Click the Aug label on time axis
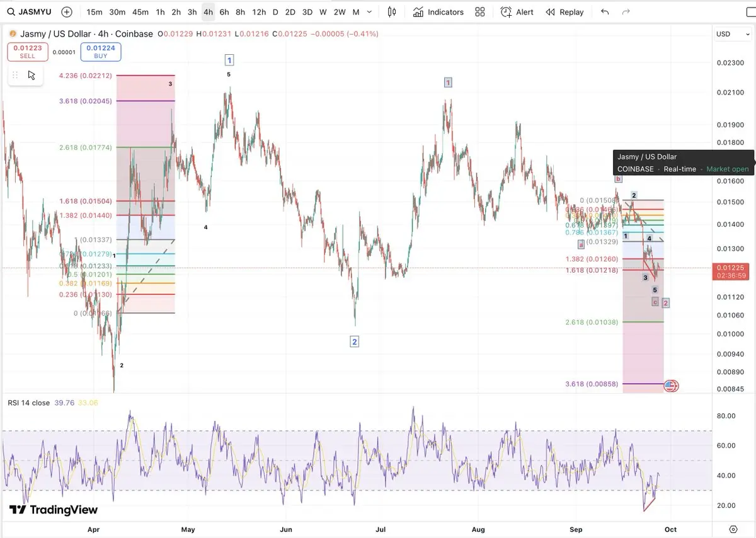The width and height of the screenshot is (756, 538). 478,529
